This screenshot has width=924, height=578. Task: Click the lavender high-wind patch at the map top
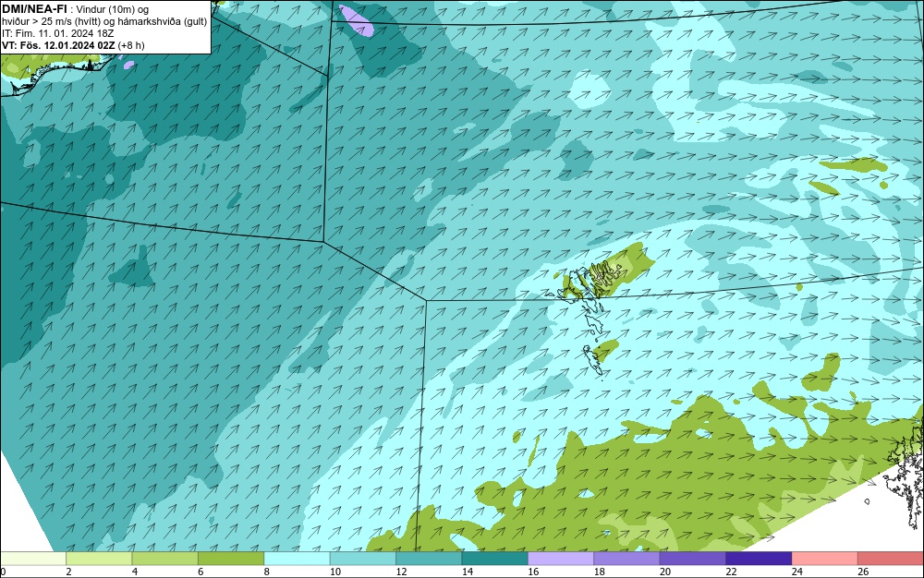[356, 20]
